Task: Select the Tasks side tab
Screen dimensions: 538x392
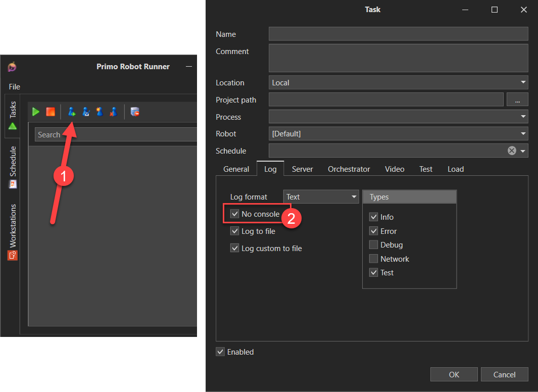Action: click(x=13, y=115)
